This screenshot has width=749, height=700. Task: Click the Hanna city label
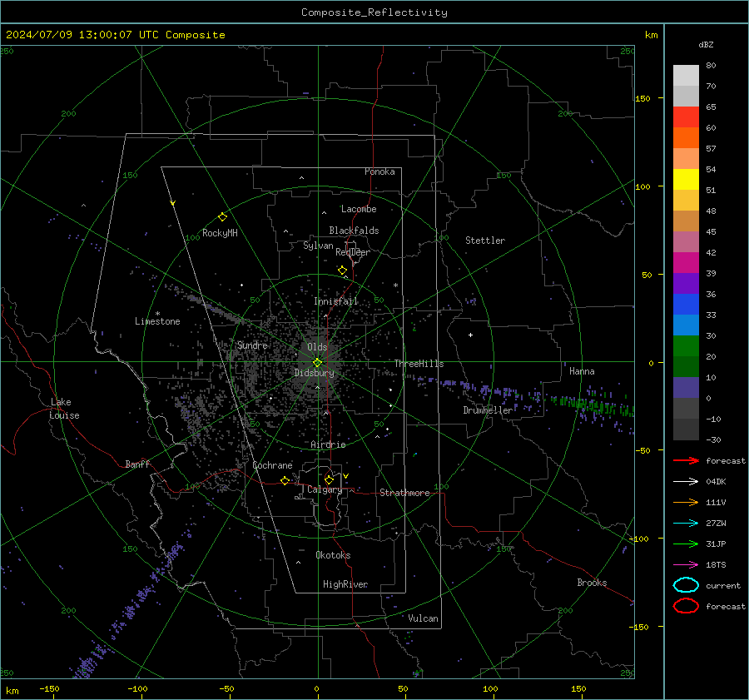click(582, 371)
